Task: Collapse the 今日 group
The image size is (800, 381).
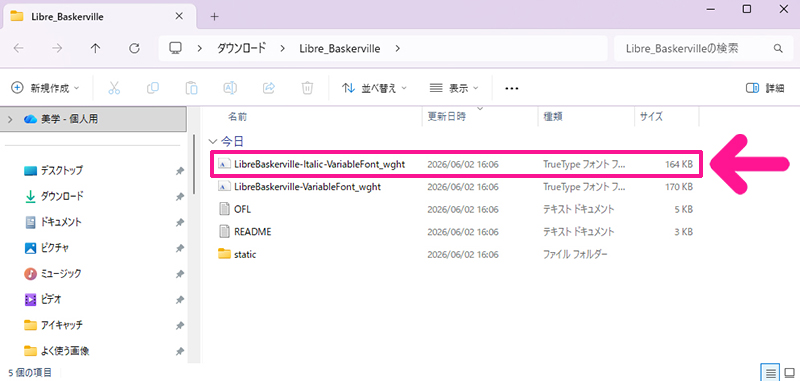Action: pos(212,141)
